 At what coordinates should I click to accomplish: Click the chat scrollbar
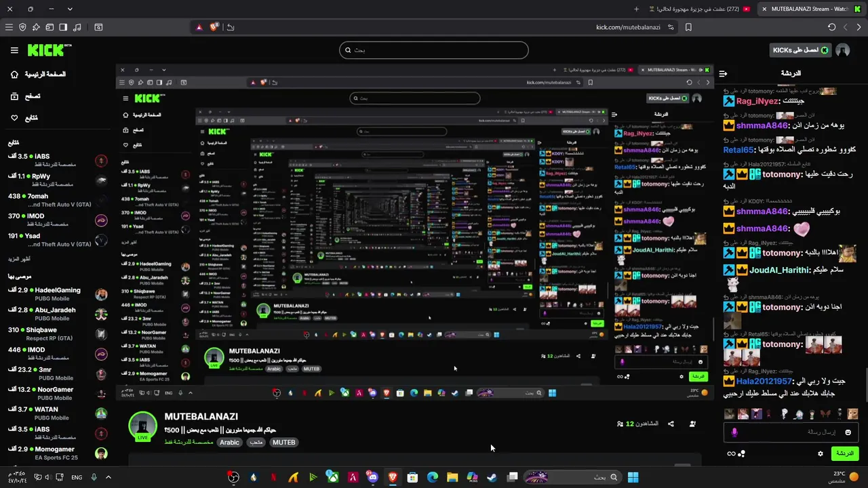click(x=865, y=384)
